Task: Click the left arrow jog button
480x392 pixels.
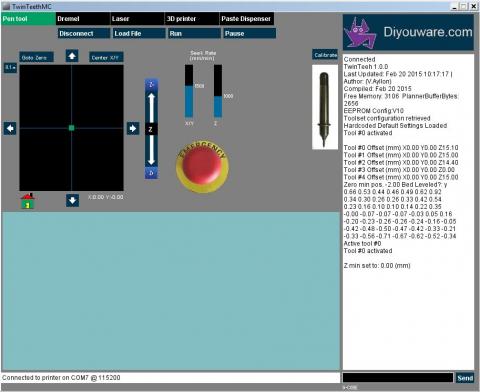Action: coord(10,128)
